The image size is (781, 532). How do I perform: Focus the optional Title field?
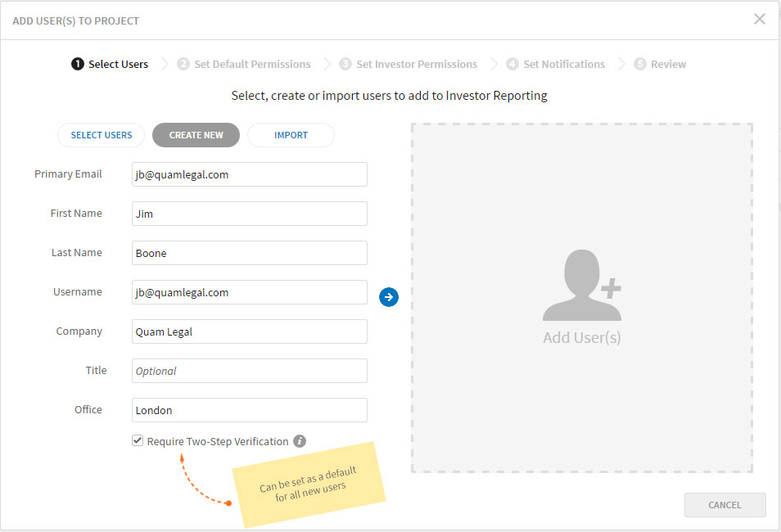coord(250,371)
